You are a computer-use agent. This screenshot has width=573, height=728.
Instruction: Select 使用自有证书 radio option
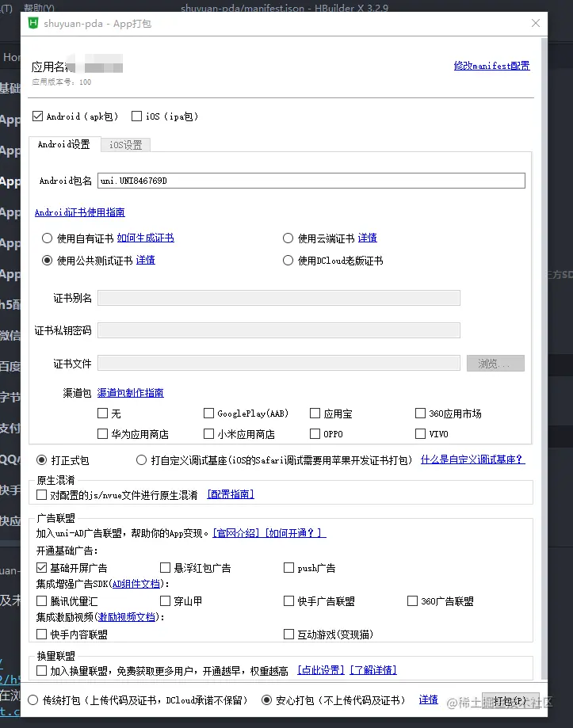click(47, 238)
